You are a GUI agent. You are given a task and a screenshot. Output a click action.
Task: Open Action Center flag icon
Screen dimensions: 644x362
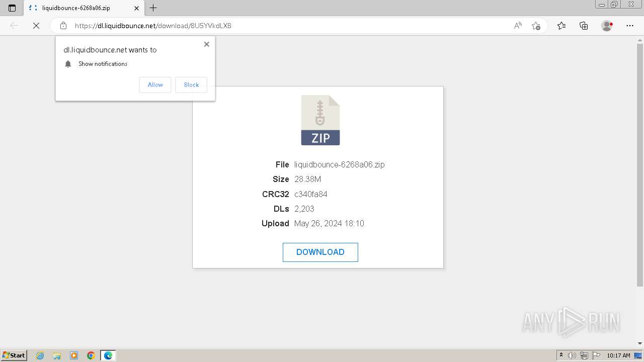click(x=596, y=355)
